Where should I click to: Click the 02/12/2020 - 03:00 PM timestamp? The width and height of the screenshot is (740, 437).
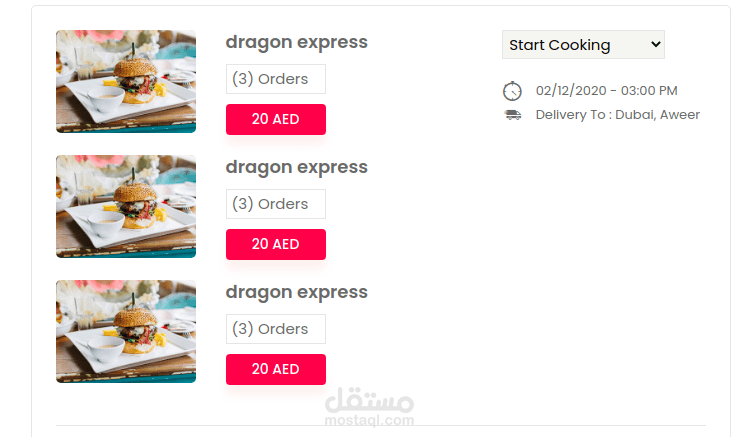point(606,91)
